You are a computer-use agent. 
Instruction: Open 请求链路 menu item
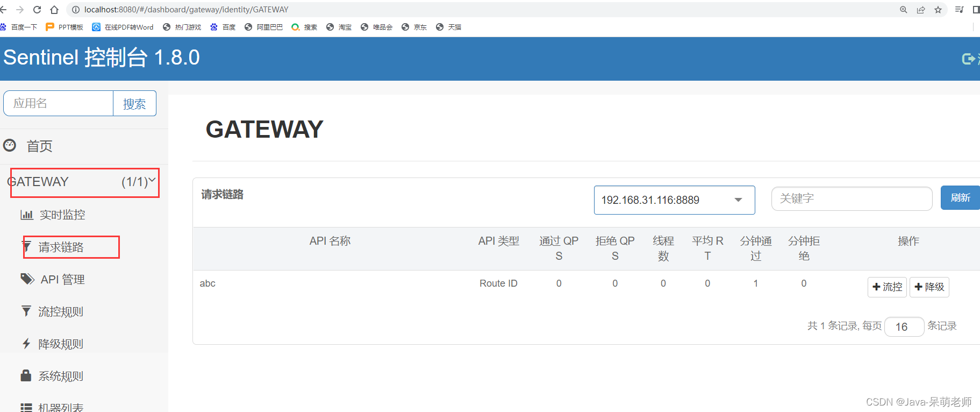tap(61, 247)
